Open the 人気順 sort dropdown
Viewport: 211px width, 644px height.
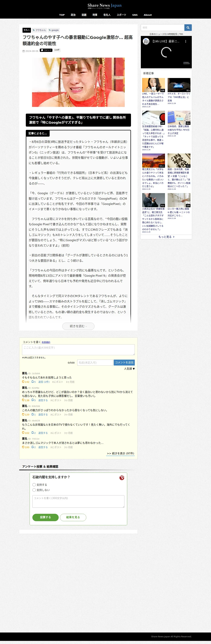pyautogui.click(x=129, y=369)
